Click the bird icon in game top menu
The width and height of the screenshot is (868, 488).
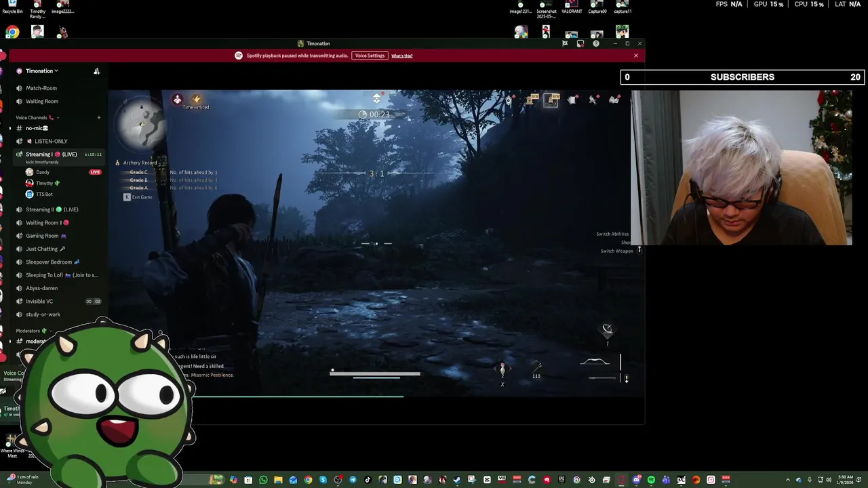[593, 100]
